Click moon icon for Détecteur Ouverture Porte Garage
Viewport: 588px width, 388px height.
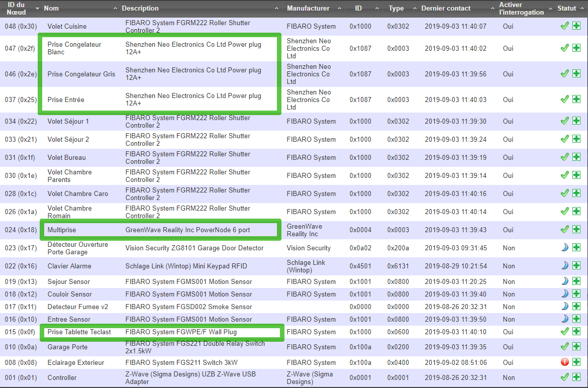pyautogui.click(x=564, y=248)
